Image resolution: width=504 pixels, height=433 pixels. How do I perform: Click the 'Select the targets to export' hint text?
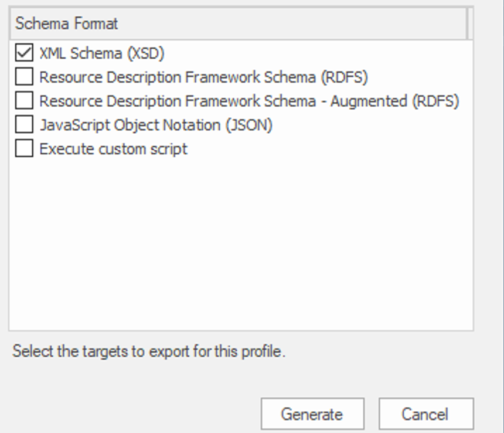(x=149, y=352)
